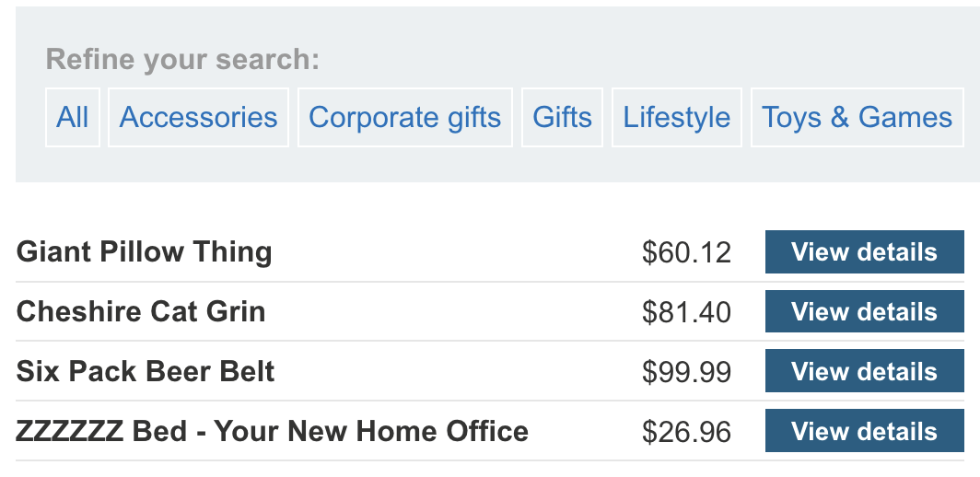This screenshot has height=477, width=980.
Task: Click the $60.12 price
Action: (686, 252)
